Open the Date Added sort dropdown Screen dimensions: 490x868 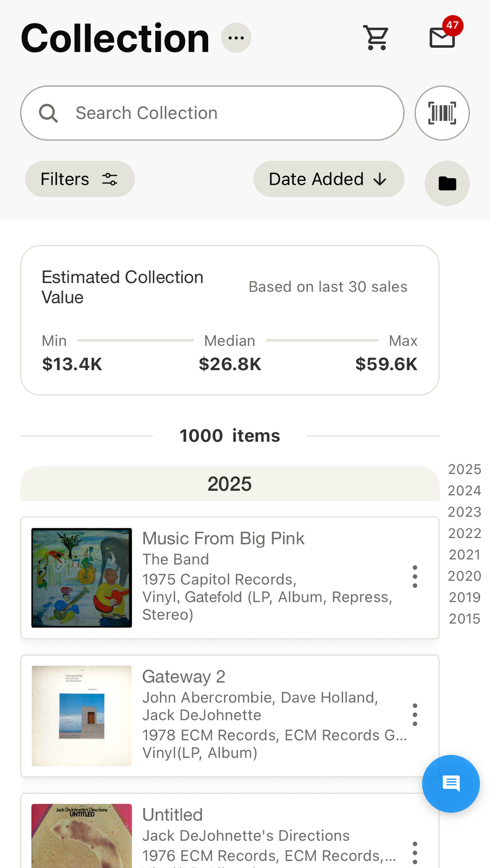[328, 179]
